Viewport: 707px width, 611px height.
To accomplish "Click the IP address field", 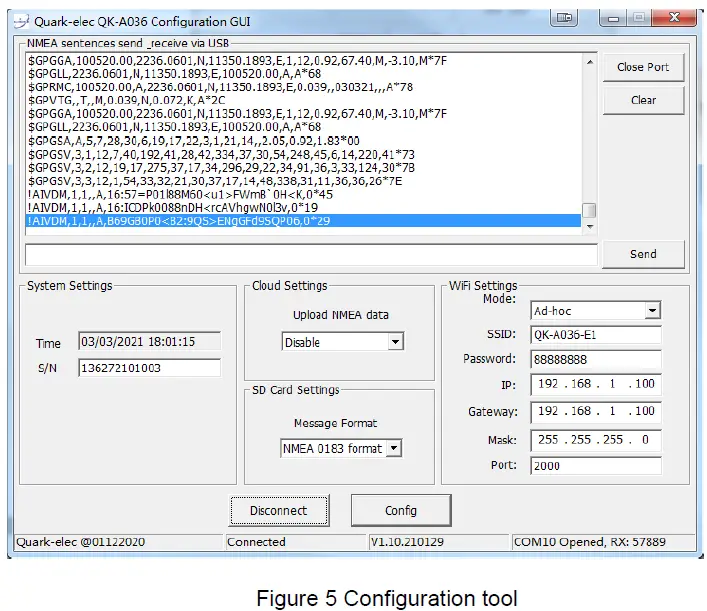I will [x=596, y=384].
